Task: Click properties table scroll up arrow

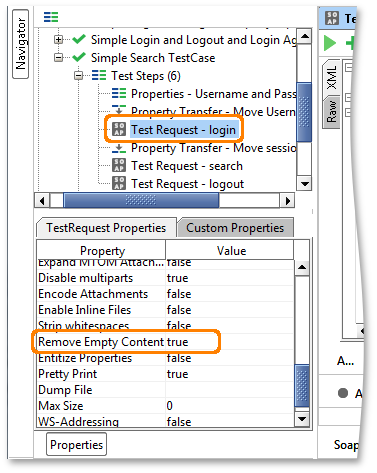Action: pyautogui.click(x=302, y=267)
